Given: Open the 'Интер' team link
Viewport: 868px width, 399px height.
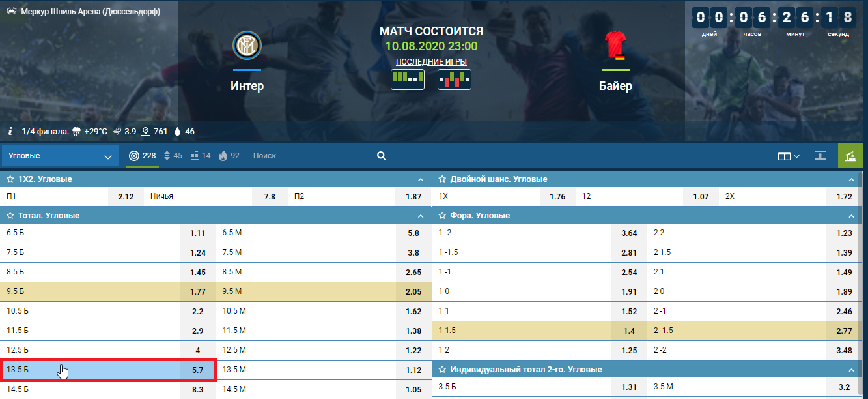Looking at the screenshot, I should click(247, 86).
